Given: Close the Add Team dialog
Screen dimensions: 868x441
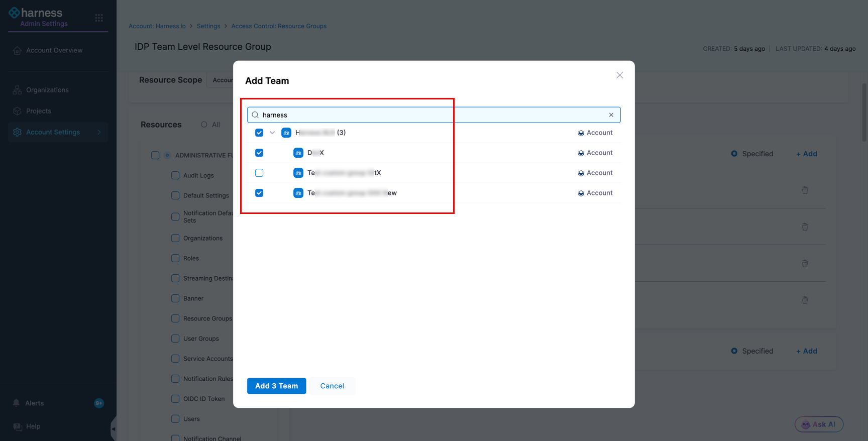Looking at the screenshot, I should (x=620, y=75).
